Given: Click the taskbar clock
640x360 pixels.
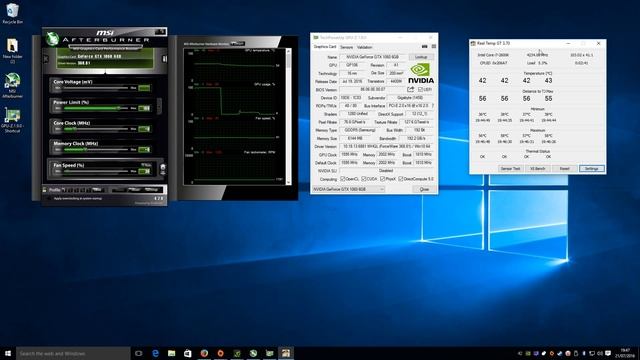Looking at the screenshot, I should coord(625,353).
